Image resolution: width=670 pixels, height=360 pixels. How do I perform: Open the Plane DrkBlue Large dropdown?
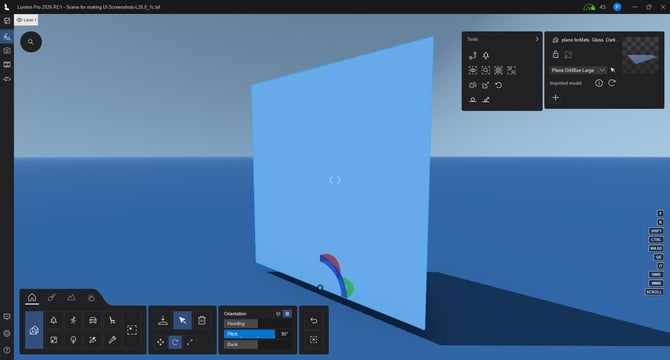pyautogui.click(x=578, y=70)
